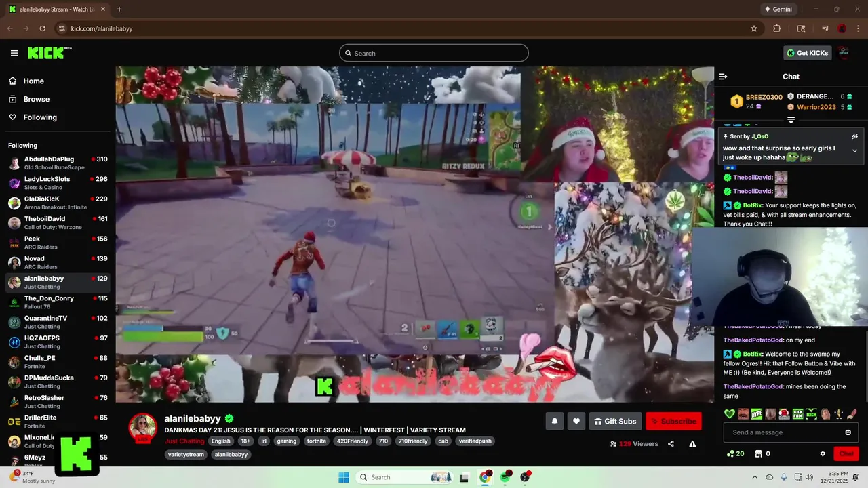This screenshot has width=868, height=488.
Task: Hide the pinned message
Action: tap(854, 136)
